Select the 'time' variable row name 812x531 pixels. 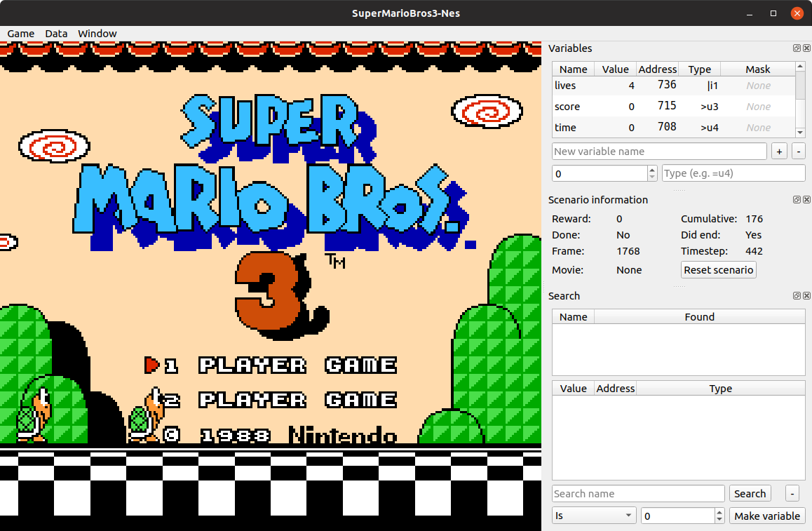(x=565, y=128)
